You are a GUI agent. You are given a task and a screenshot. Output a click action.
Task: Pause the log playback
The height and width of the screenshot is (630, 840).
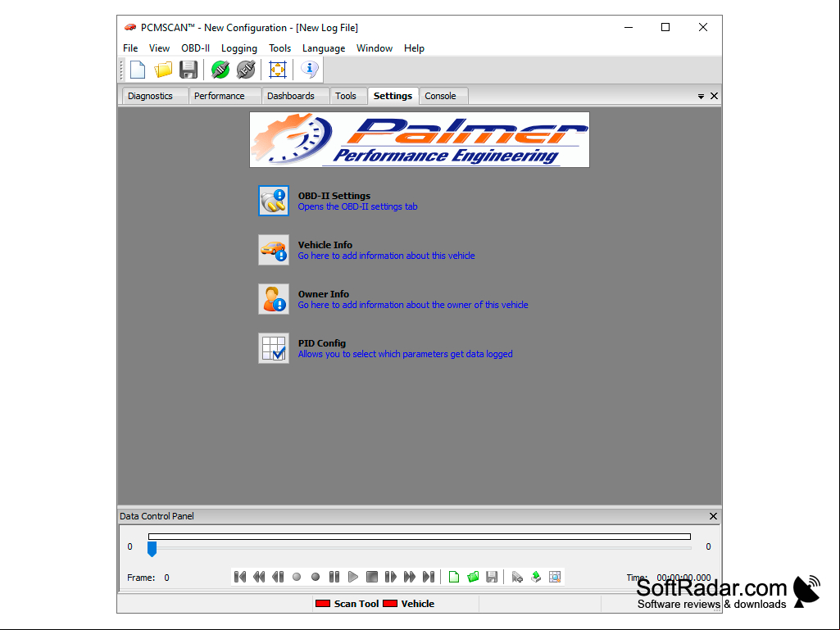pyautogui.click(x=334, y=577)
